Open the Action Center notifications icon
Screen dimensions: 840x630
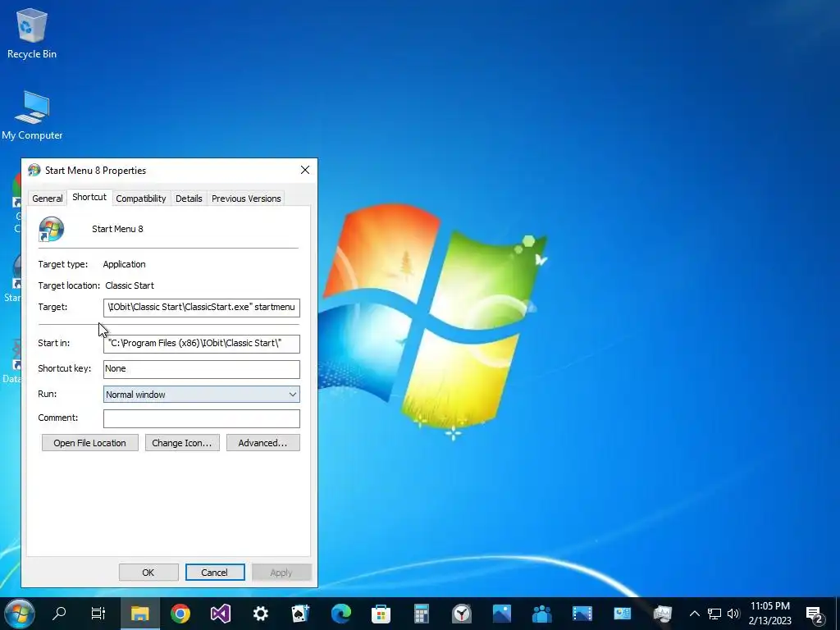815,614
